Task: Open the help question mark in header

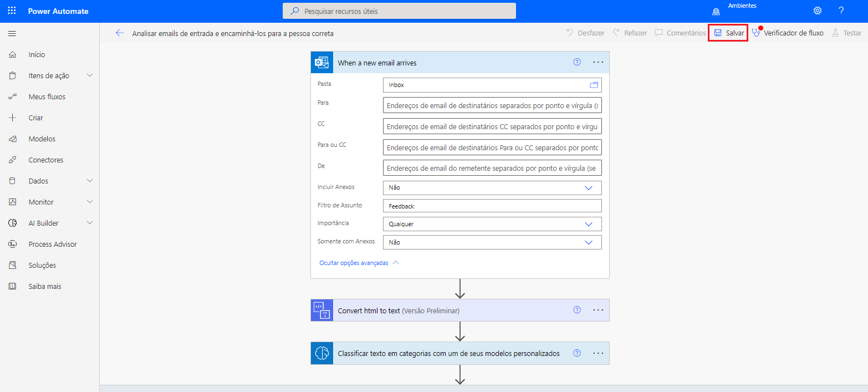Action: pos(841,11)
